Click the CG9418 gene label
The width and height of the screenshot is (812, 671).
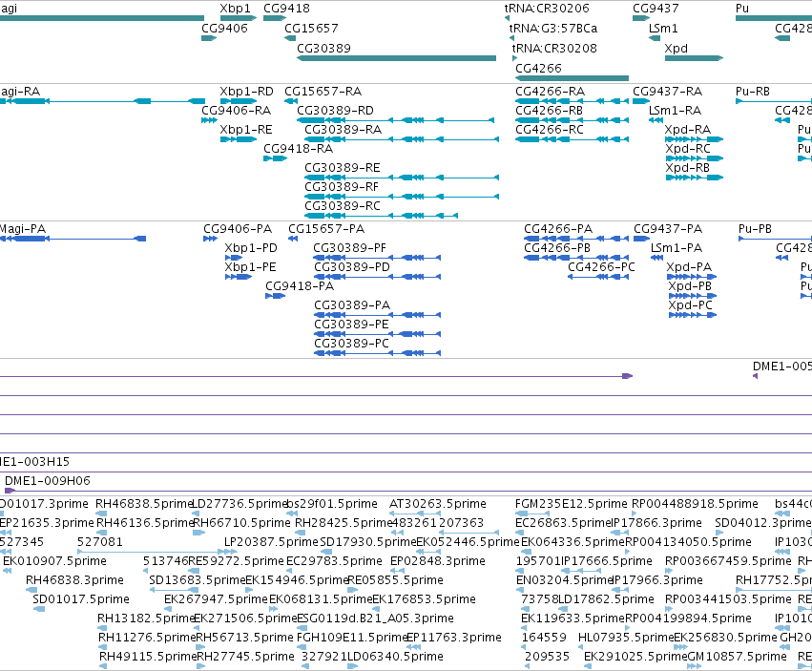click(x=286, y=9)
